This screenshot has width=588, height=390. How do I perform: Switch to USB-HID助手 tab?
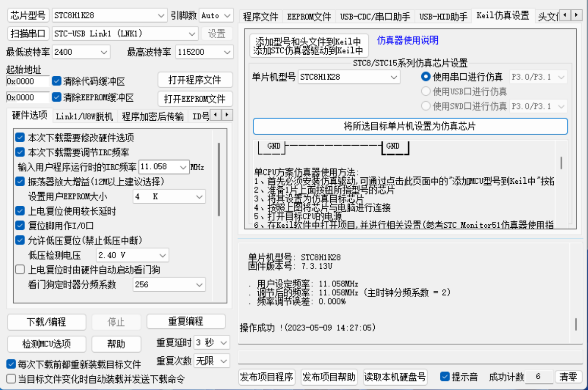pyautogui.click(x=444, y=17)
